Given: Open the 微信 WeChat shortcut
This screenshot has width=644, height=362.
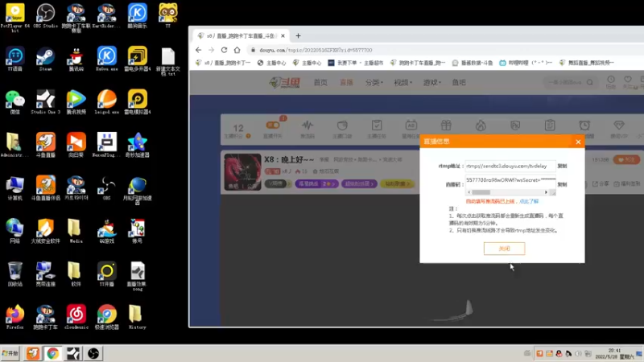Looking at the screenshot, I should tap(14, 103).
